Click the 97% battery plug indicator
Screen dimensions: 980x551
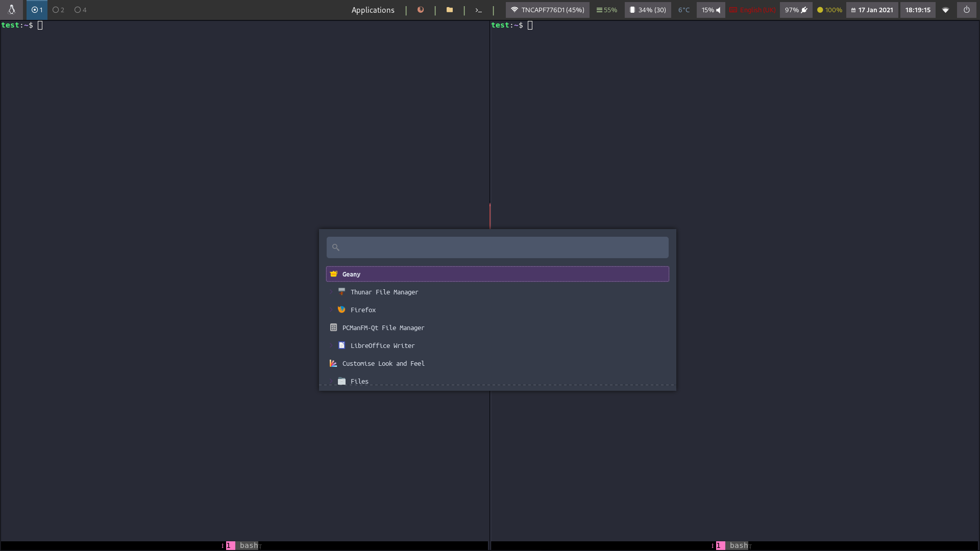point(796,10)
